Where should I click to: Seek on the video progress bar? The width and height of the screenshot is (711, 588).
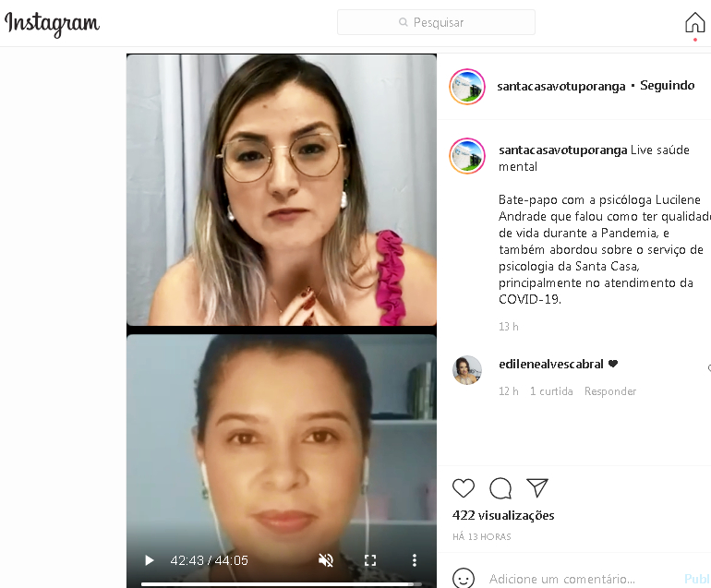pos(281,584)
